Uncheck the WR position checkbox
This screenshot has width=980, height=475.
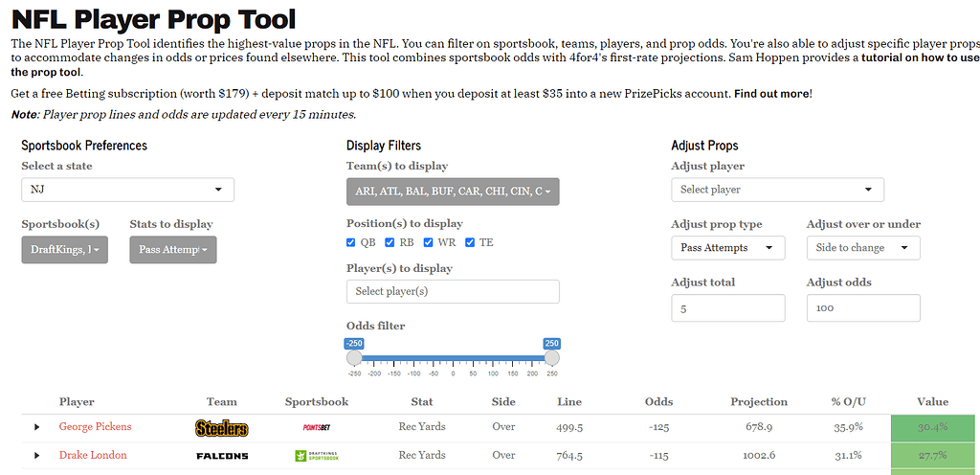(x=428, y=242)
